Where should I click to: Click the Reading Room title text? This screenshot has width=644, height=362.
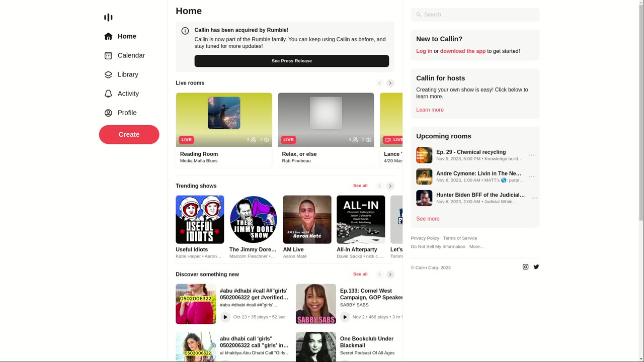pos(199,154)
